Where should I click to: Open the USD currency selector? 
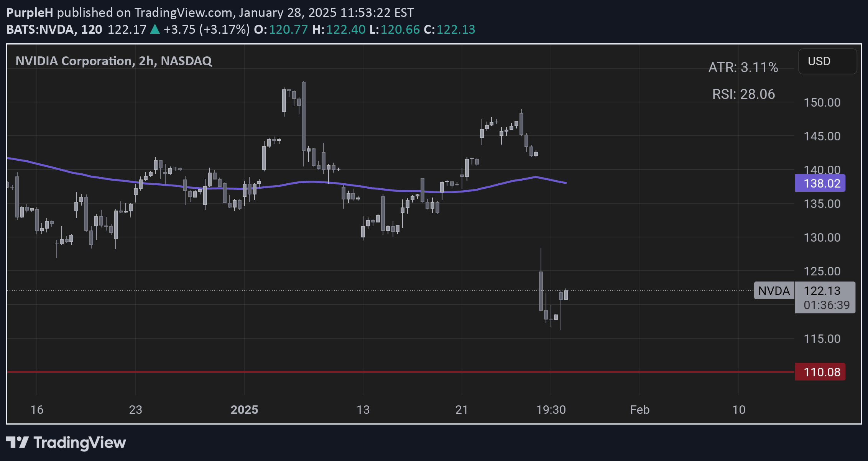827,61
